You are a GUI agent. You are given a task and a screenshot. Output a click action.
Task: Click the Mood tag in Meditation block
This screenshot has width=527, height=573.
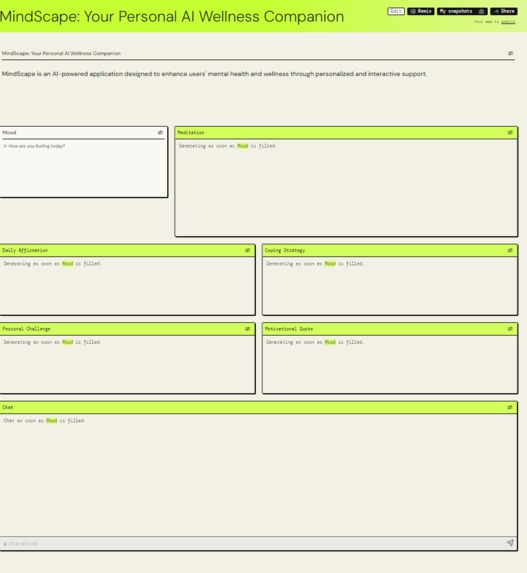(x=243, y=146)
